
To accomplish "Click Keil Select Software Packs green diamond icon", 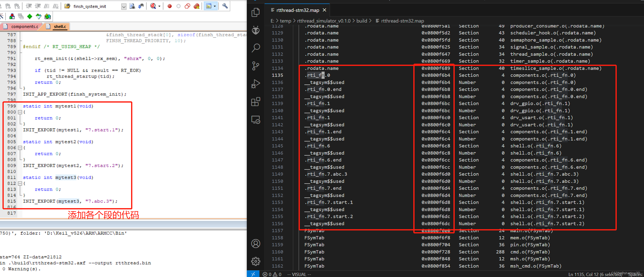I will pos(30,17).
